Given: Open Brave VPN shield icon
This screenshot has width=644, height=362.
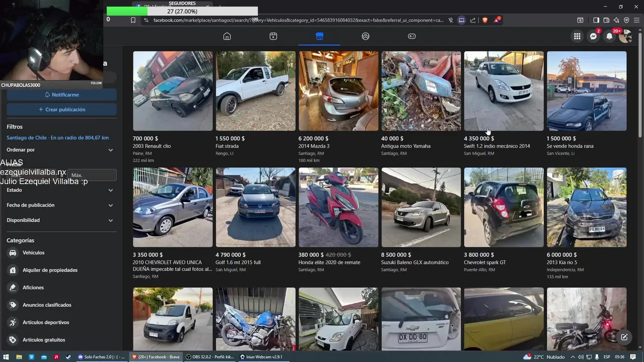Looking at the screenshot, I should pos(626,20).
